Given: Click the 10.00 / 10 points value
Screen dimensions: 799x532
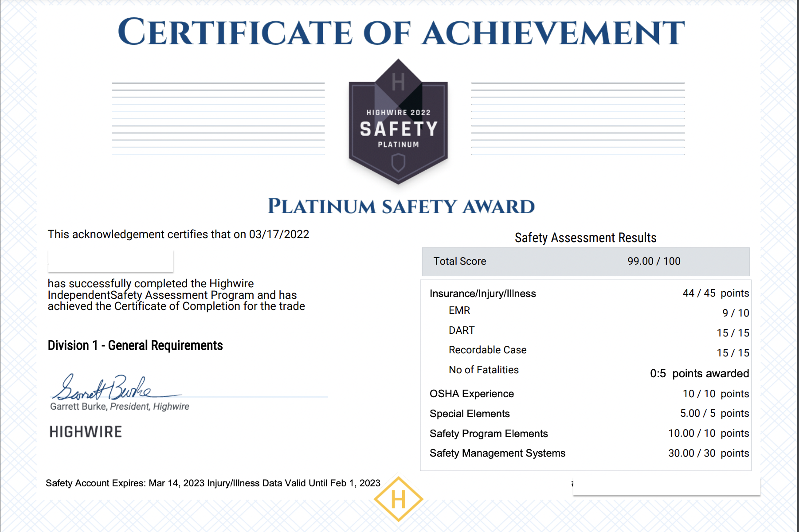Looking at the screenshot, I should tap(709, 433).
